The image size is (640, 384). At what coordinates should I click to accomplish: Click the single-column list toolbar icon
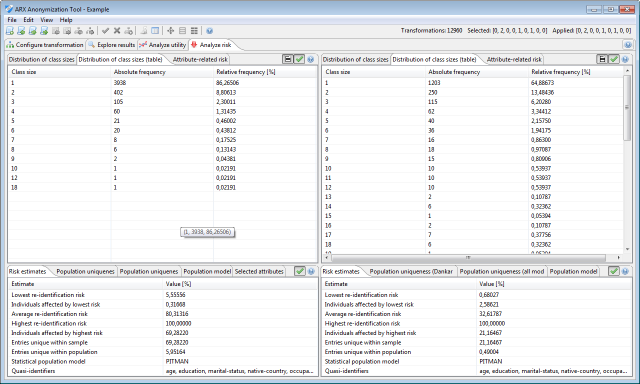click(182, 31)
